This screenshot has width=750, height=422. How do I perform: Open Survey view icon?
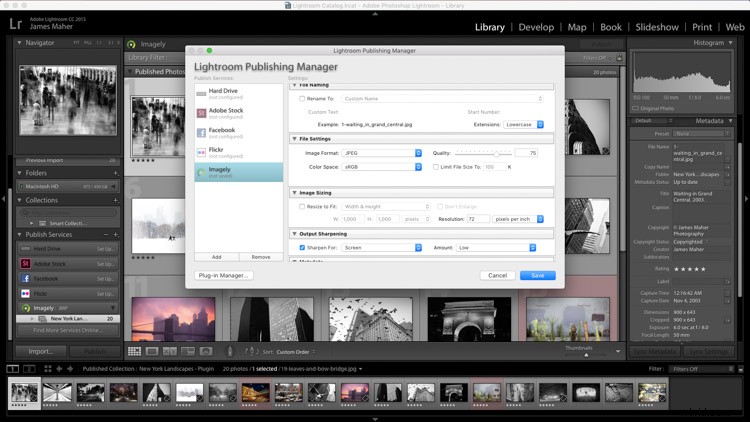click(188, 352)
